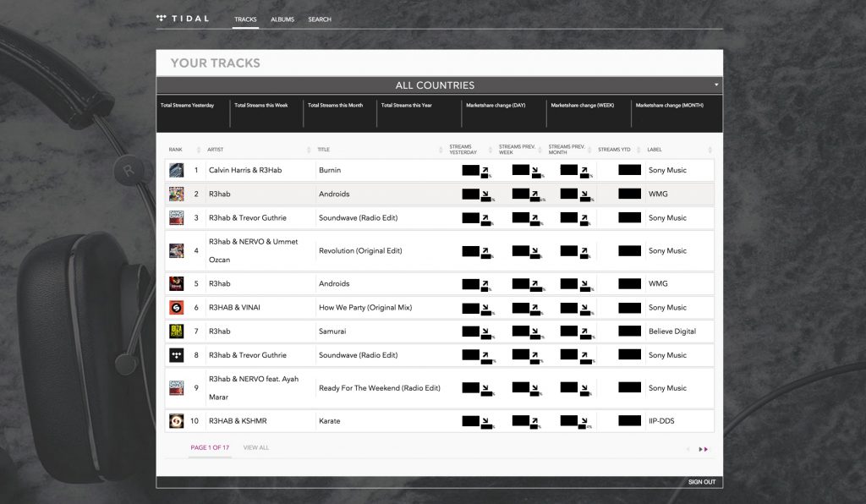Select Revolution (Original Edit) title

coord(360,250)
